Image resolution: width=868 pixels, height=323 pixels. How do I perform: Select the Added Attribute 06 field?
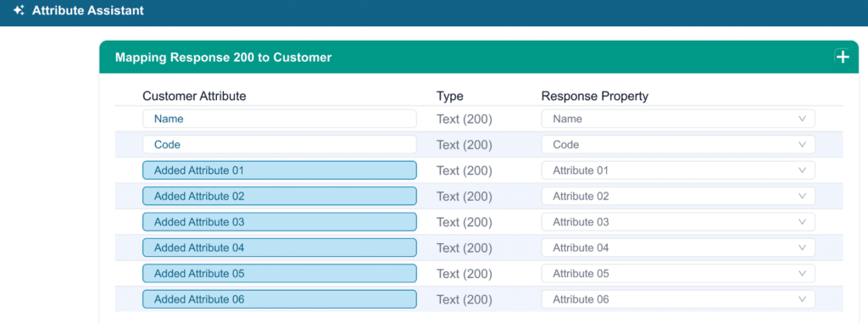(x=280, y=299)
